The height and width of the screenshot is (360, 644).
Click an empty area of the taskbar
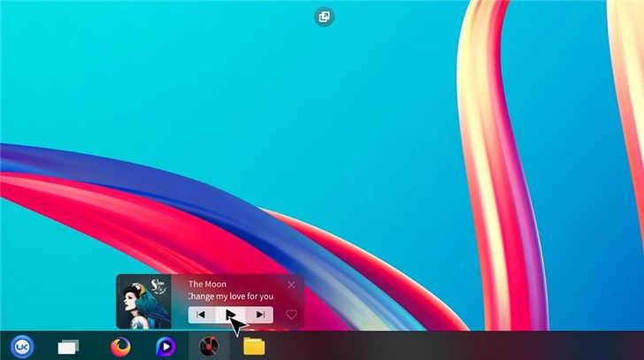click(x=442, y=346)
